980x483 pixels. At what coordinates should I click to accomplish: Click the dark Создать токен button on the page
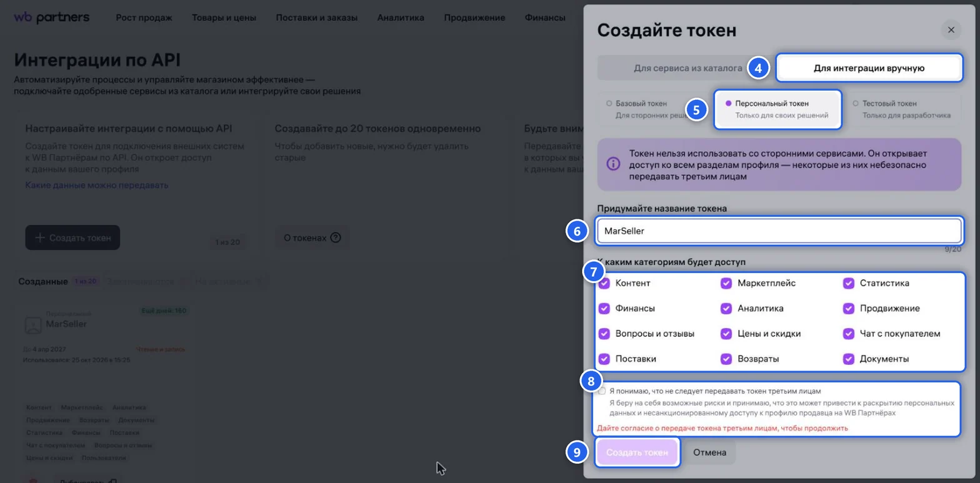(72, 237)
